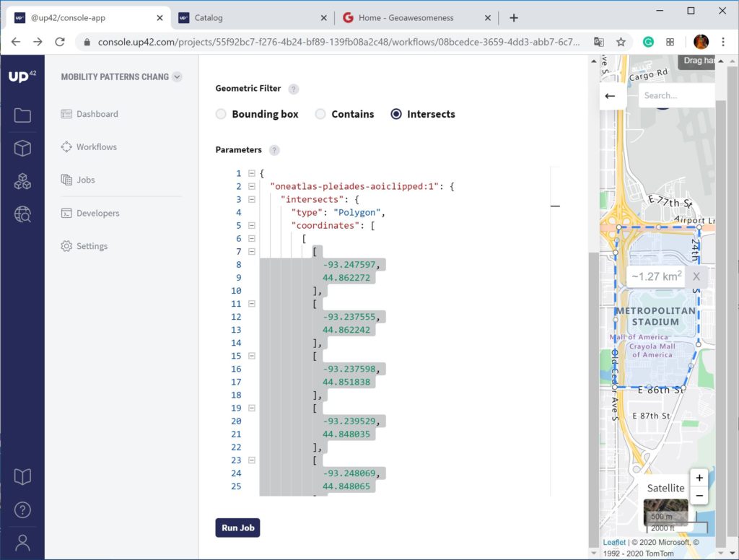Open the user account profile icon
This screenshot has height=560, width=739.
[22, 543]
